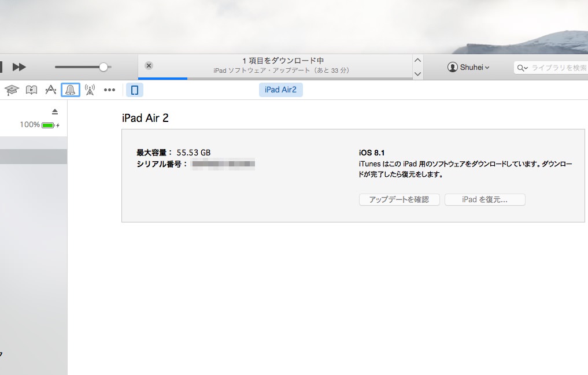Adjust the volume slider knob
Screen dimensions: 588x375
click(x=103, y=67)
